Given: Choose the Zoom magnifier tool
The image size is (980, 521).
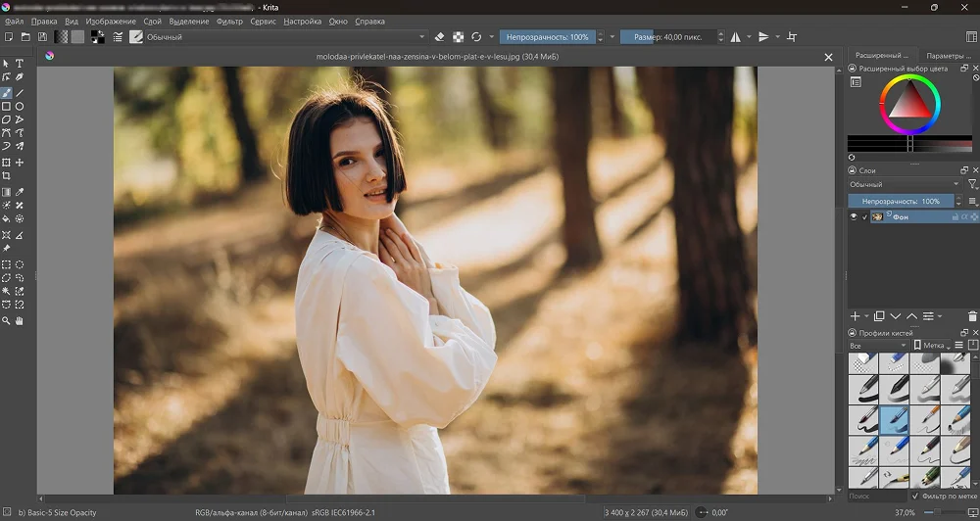Looking at the screenshot, I should pyautogui.click(x=7, y=320).
